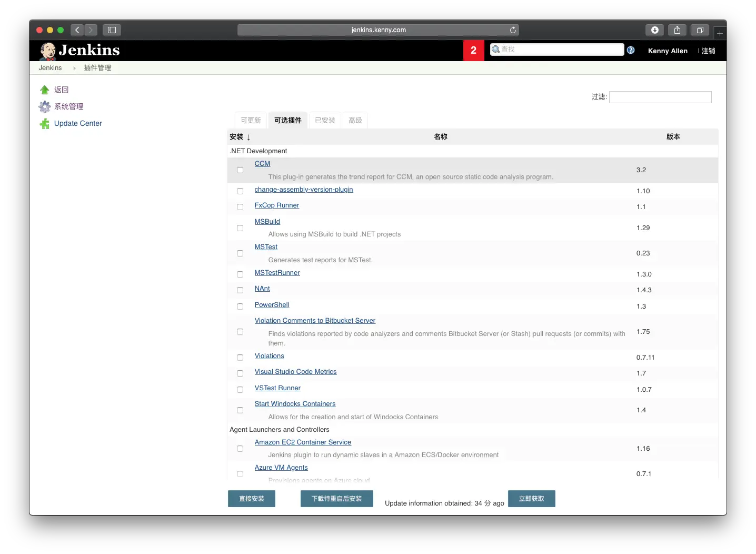Screen dimensions: 756x554
Task: Check the Amazon EC2 Container Service checkbox
Action: click(240, 449)
